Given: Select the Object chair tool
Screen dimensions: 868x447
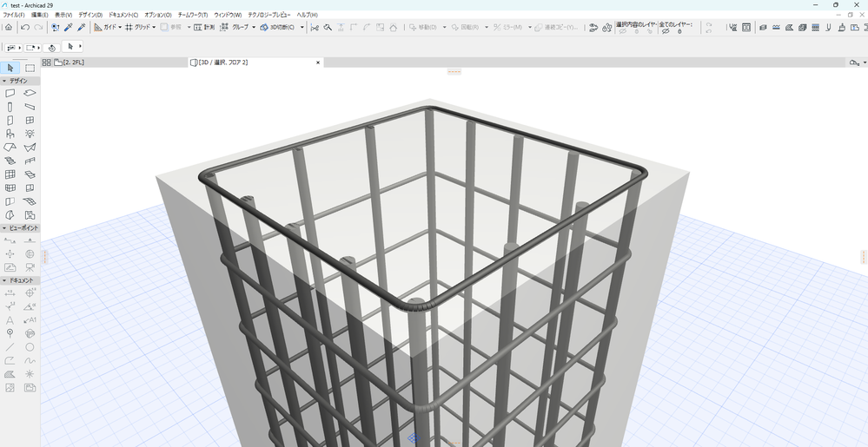Looking at the screenshot, I should point(10,134).
